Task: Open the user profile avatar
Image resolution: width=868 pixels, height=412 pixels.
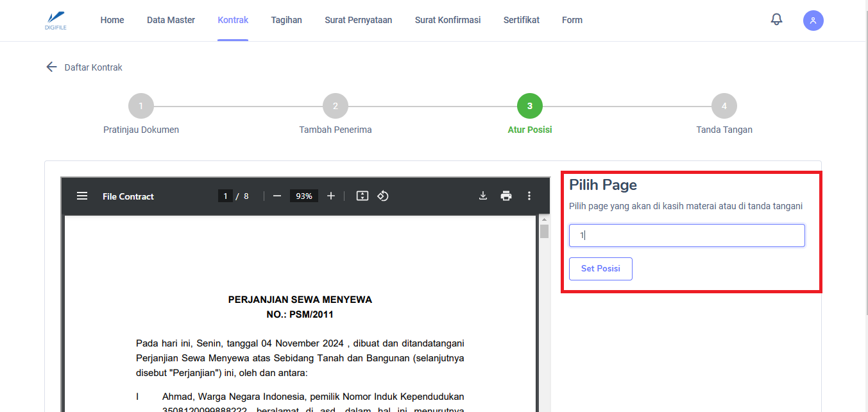Action: [x=813, y=21]
